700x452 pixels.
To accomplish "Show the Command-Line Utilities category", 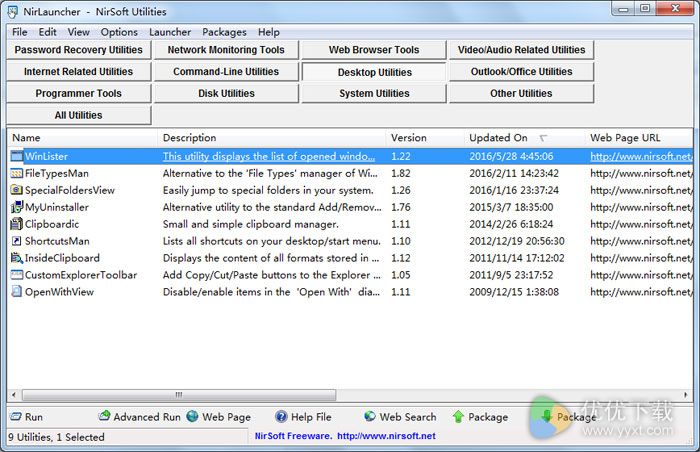I will 226,71.
